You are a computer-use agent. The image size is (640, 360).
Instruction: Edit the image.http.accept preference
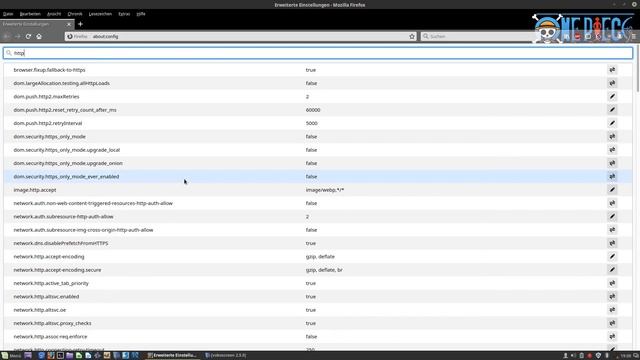pyautogui.click(x=612, y=190)
